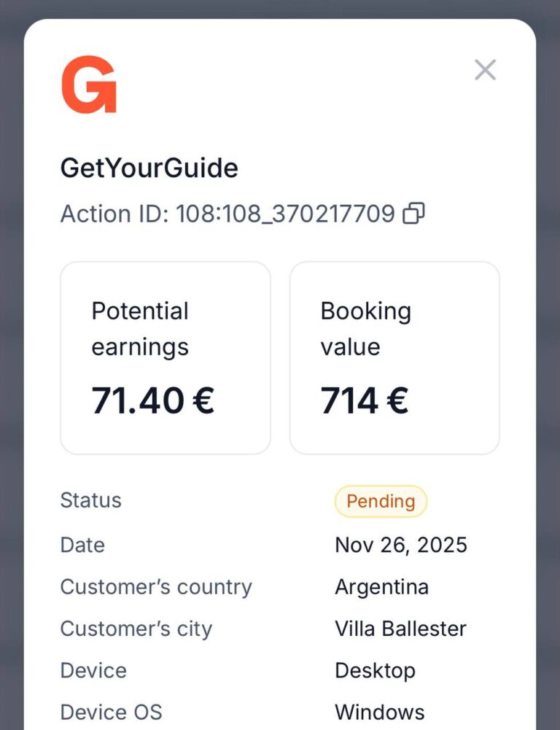Click the Argentina country value
This screenshot has height=730, width=560.
pyautogui.click(x=381, y=587)
